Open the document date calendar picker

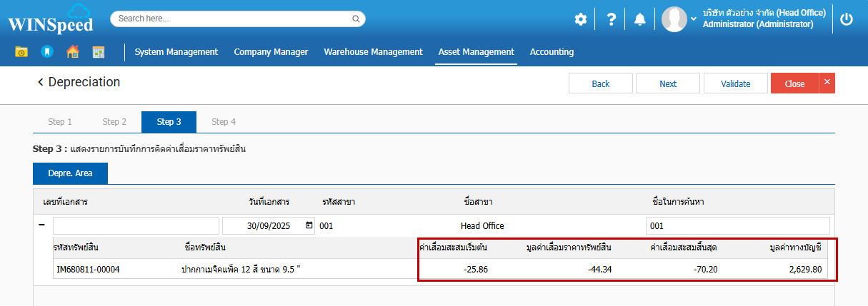(x=309, y=225)
